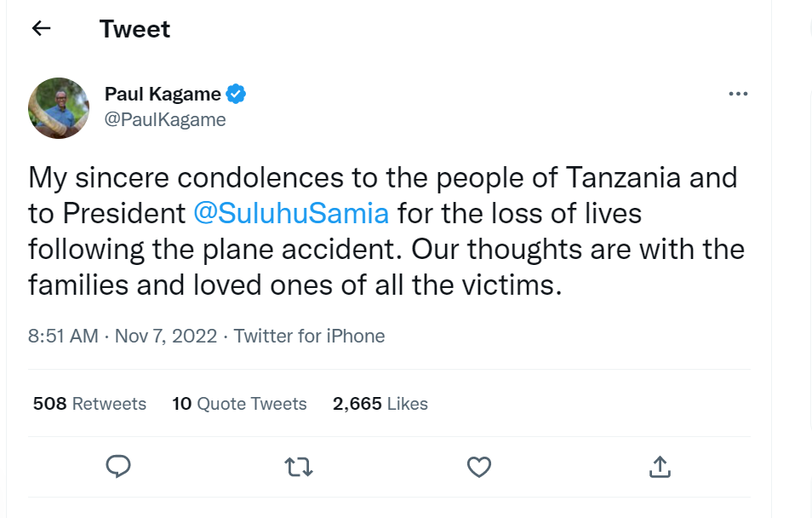View the 2,665 Likes list

click(380, 403)
